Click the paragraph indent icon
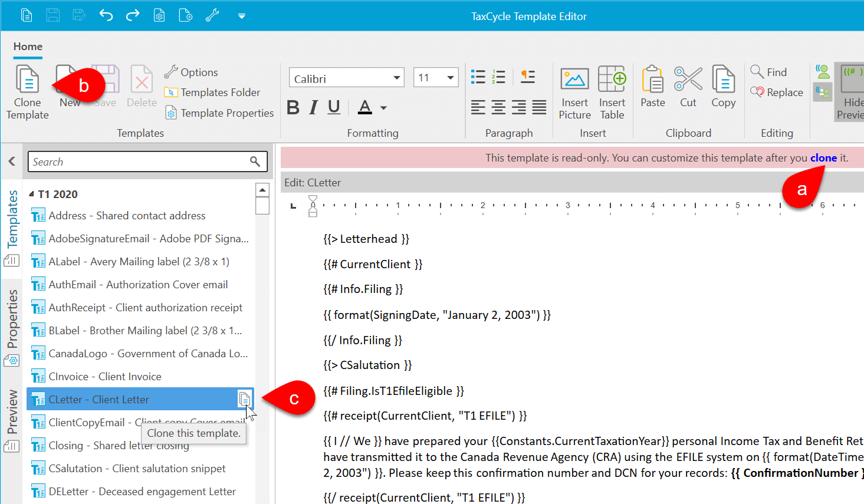Viewport: 864px width, 504px height. pyautogui.click(x=528, y=77)
